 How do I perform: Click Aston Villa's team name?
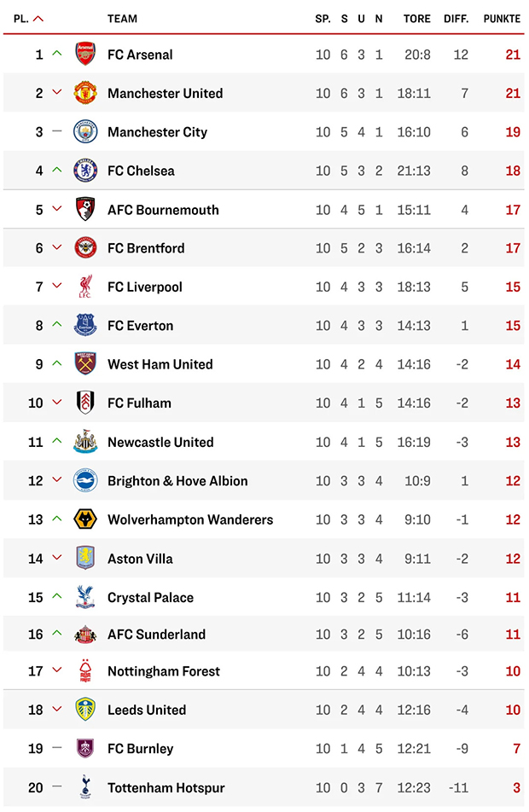[140, 559]
